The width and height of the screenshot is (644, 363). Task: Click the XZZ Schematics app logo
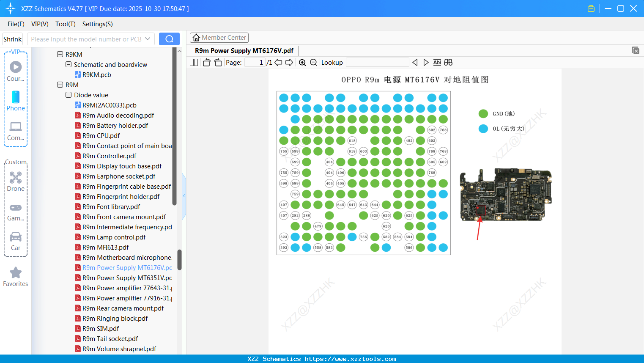click(11, 8)
